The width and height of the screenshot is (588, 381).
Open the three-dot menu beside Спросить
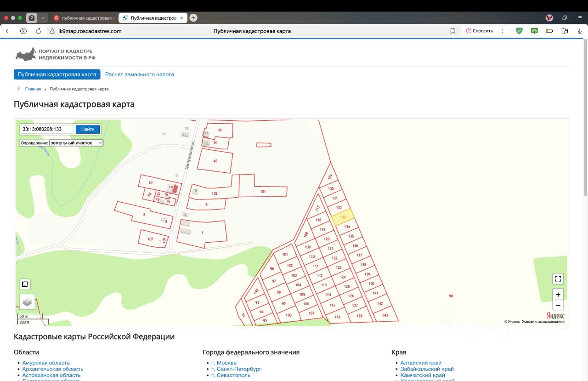click(x=502, y=31)
